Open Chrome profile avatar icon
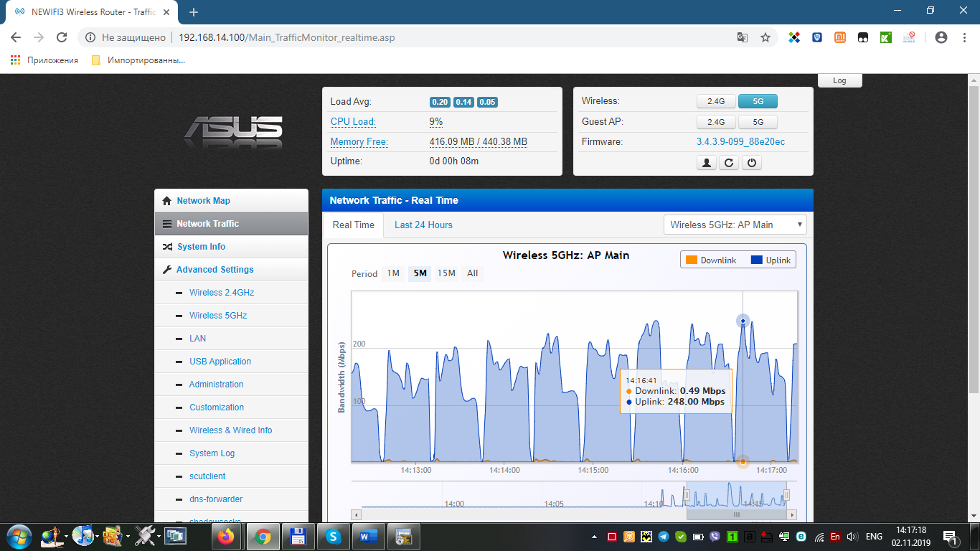 point(941,37)
